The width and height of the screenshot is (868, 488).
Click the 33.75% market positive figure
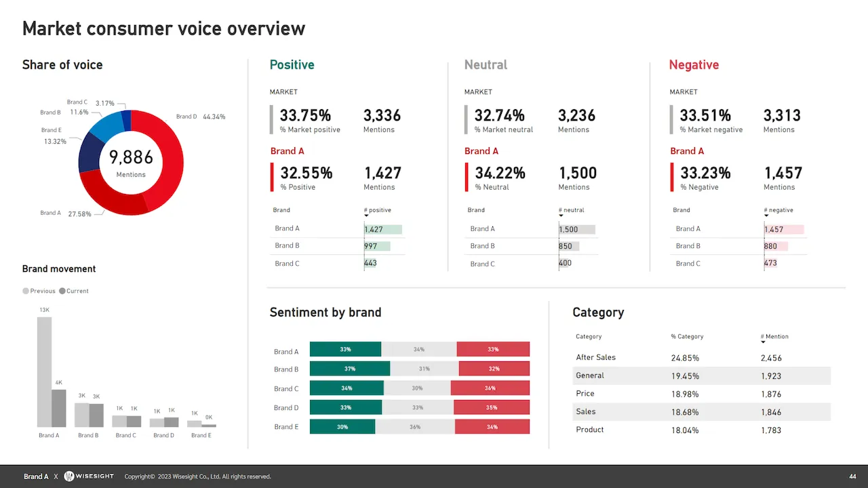(305, 115)
